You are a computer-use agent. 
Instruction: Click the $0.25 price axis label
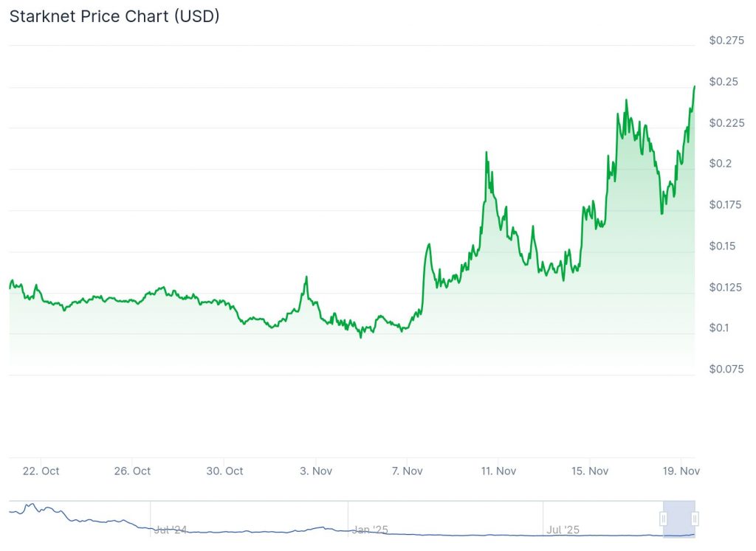[723, 81]
